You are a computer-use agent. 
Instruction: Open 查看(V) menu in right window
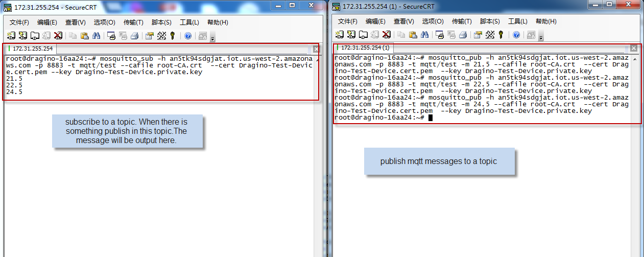tap(403, 21)
